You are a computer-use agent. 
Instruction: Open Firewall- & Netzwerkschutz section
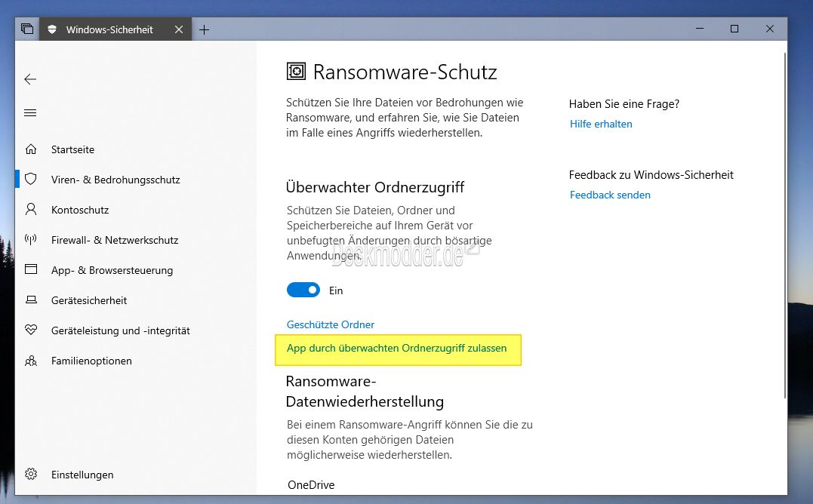pos(115,240)
